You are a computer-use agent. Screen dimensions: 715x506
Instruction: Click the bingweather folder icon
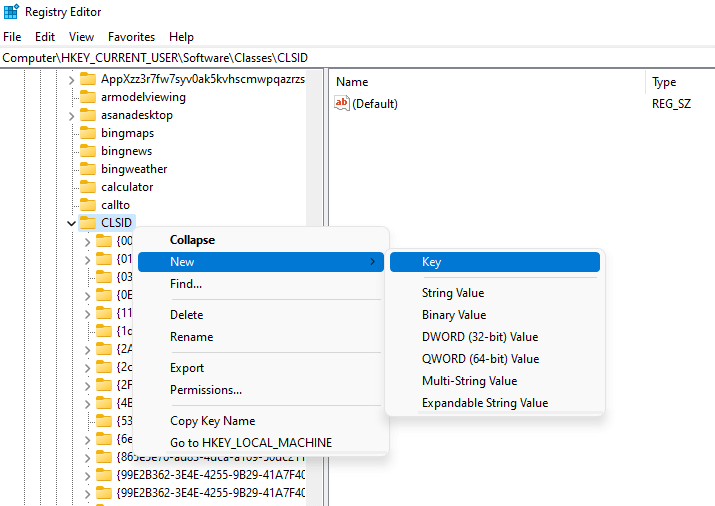(88, 169)
